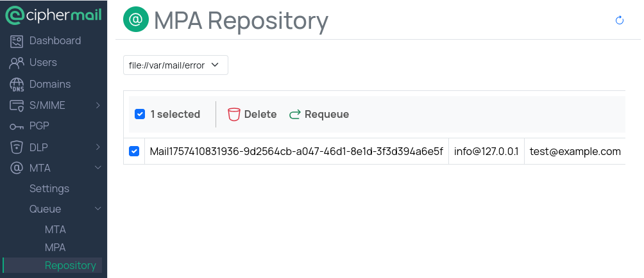Go to the MPA queue menu item
The height and width of the screenshot is (278, 644).
pos(55,247)
